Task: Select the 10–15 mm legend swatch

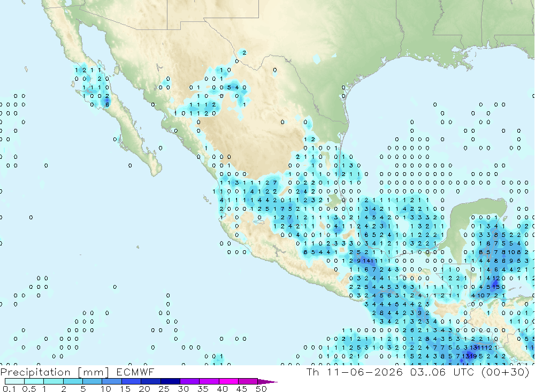Action: 112,381
